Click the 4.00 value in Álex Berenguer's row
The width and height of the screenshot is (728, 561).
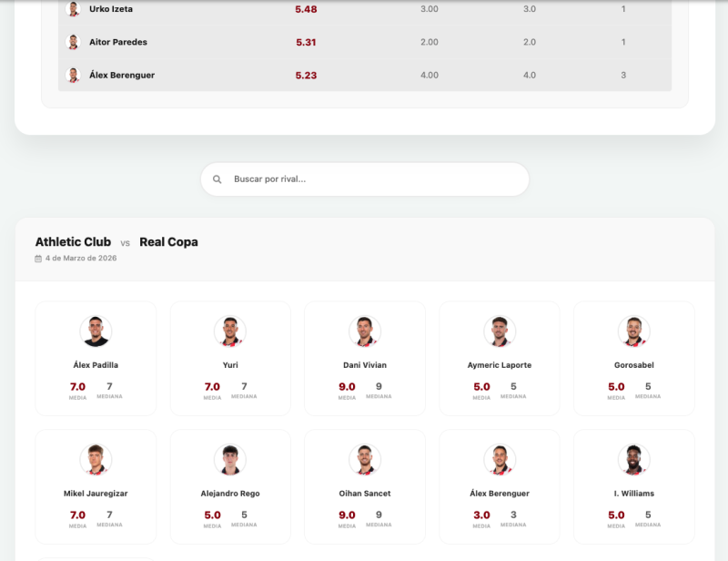coord(429,75)
